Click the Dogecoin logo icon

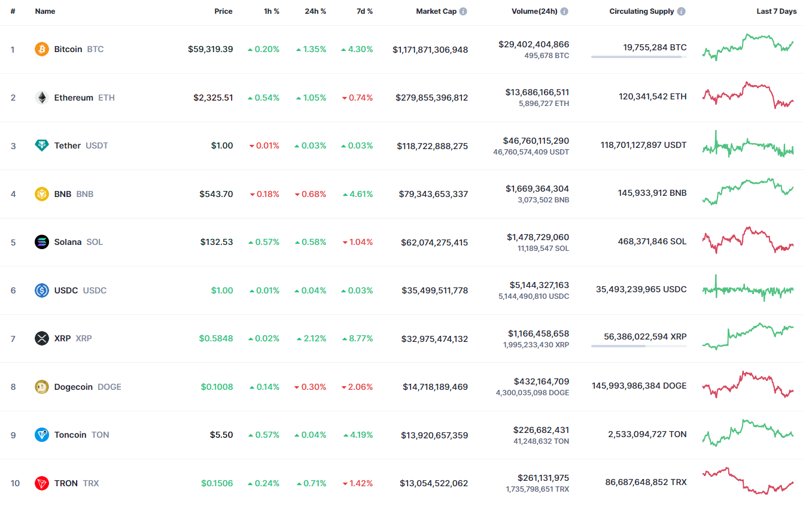(42, 387)
